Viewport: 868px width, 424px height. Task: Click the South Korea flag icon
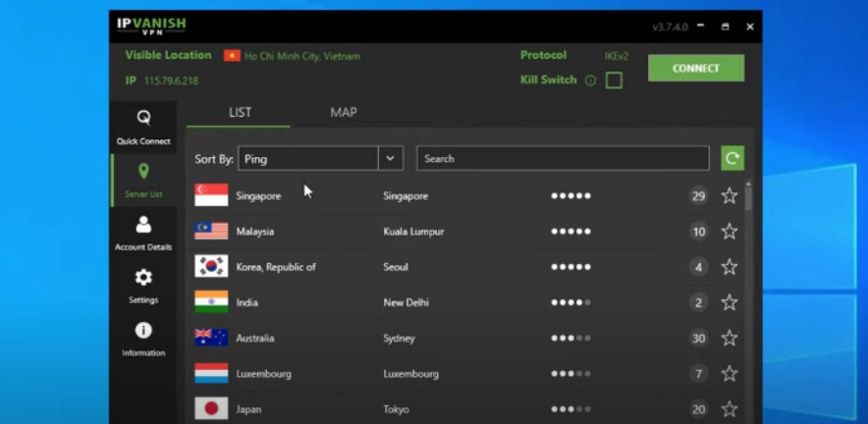(x=211, y=266)
